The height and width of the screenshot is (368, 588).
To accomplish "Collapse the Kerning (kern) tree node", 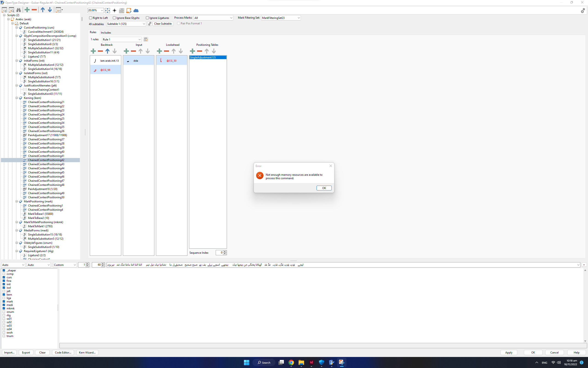I will pyautogui.click(x=17, y=98).
